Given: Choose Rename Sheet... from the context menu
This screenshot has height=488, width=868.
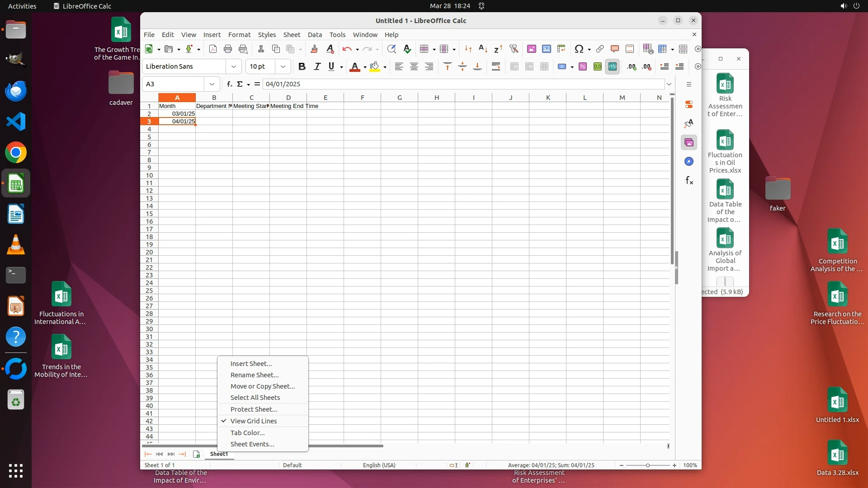Looking at the screenshot, I should [x=254, y=375].
